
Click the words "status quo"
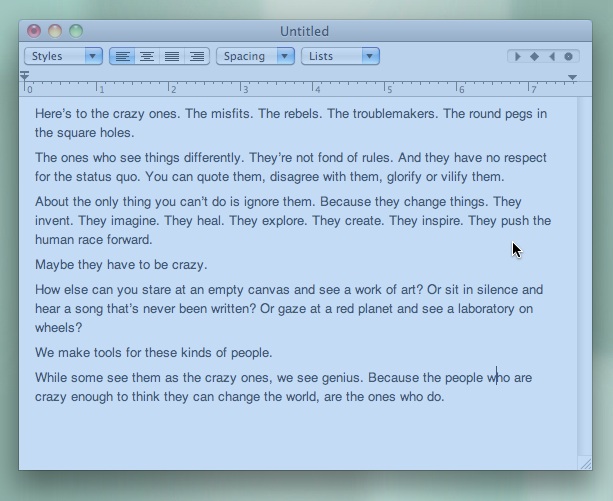pyautogui.click(x=106, y=177)
